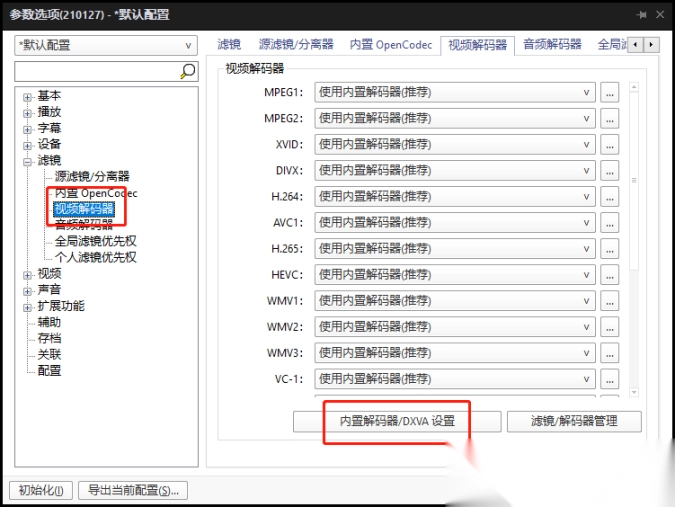Open the XVID decoder dropdown
Image resolution: width=675 pixels, height=507 pixels.
[x=454, y=144]
